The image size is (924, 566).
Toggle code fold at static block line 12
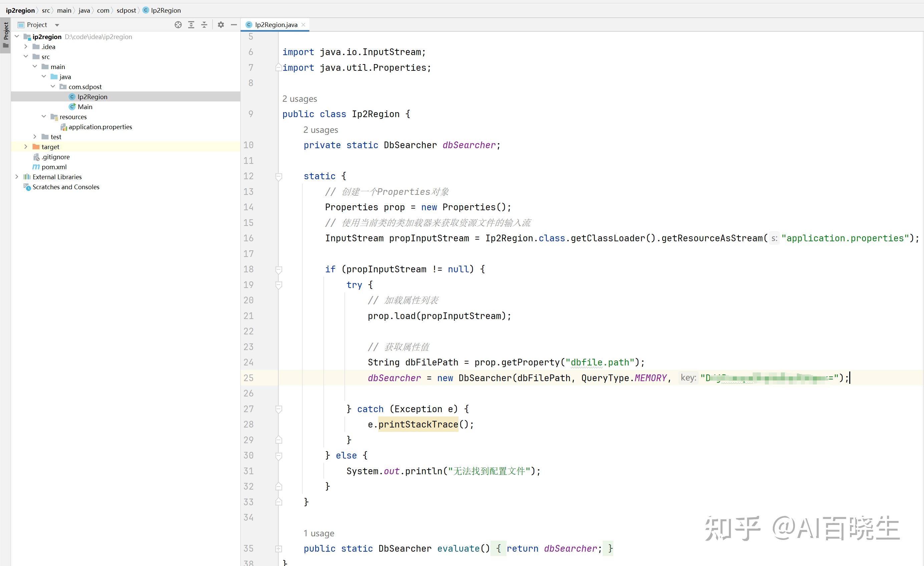tap(279, 176)
